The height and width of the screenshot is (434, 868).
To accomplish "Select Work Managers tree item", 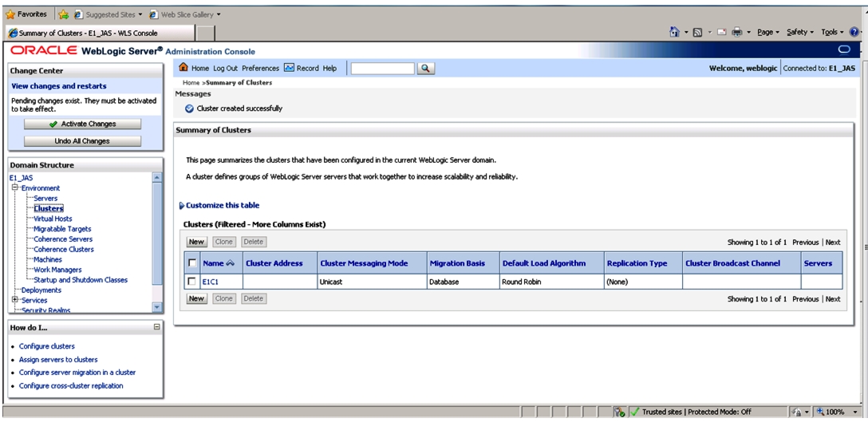I will 57,270.
